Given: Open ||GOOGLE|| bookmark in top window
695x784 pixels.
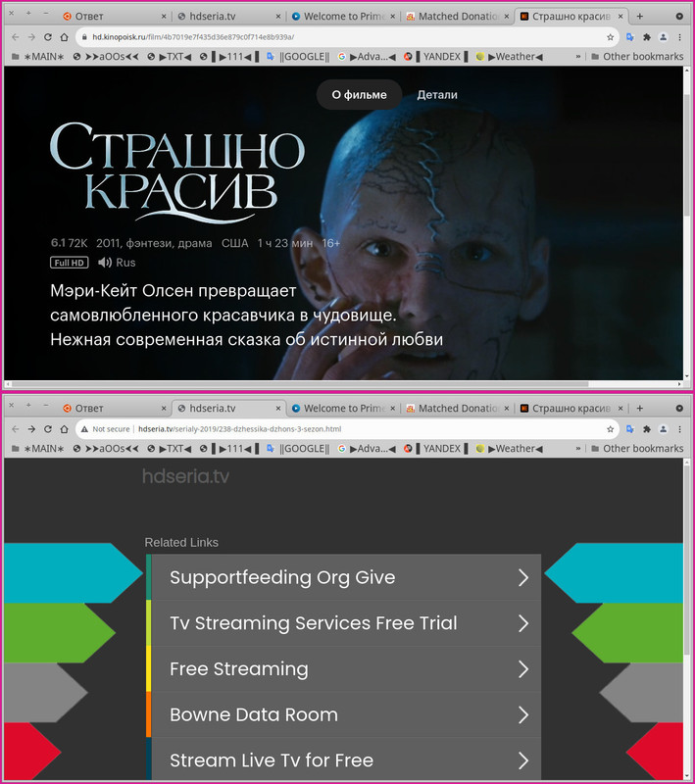Looking at the screenshot, I should click(x=298, y=57).
